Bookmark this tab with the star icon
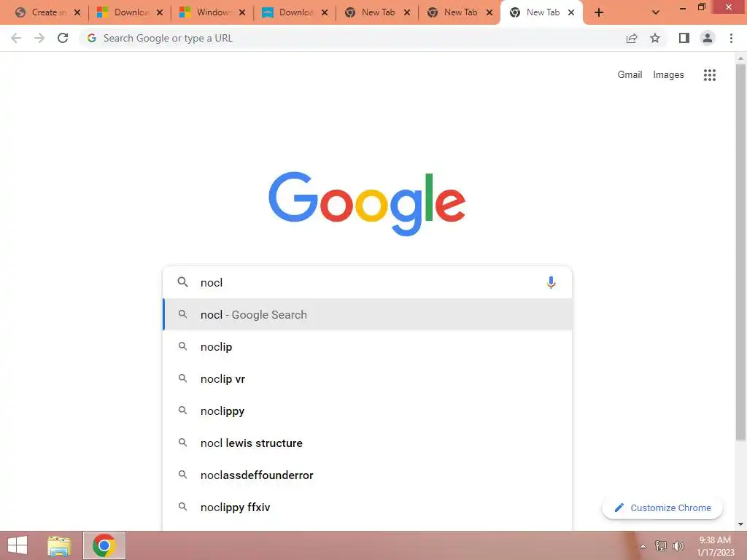Image resolution: width=747 pixels, height=560 pixels. (x=655, y=38)
